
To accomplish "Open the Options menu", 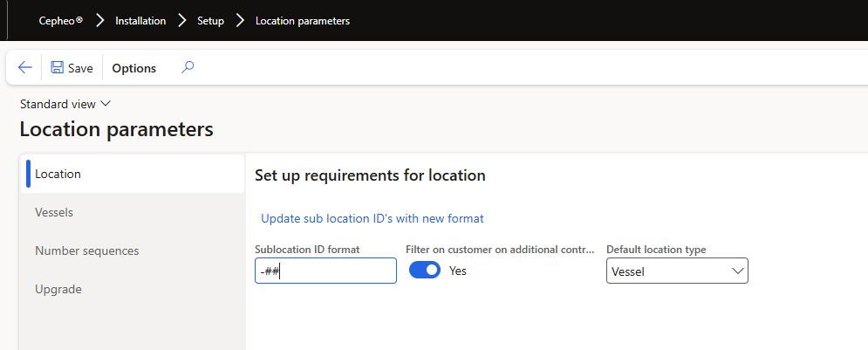I will pyautogui.click(x=134, y=68).
